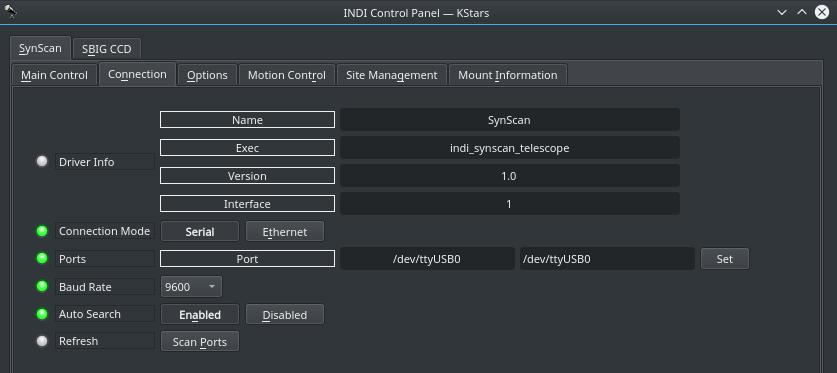Click the green Baud Rate status light

42,287
